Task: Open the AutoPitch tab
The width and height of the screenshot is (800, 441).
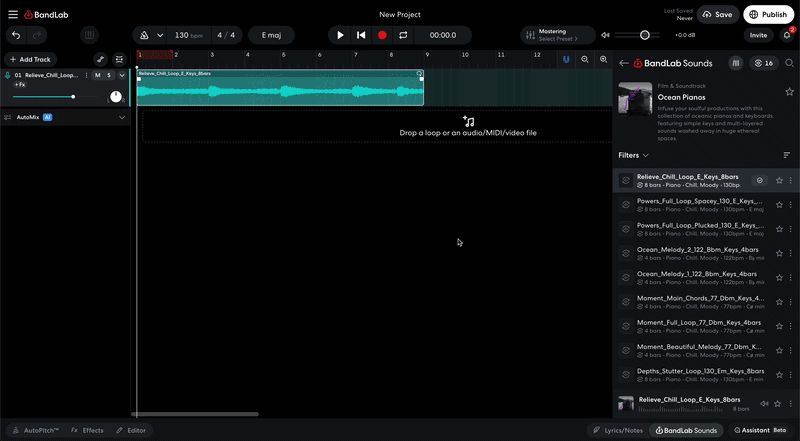Action: (x=36, y=430)
